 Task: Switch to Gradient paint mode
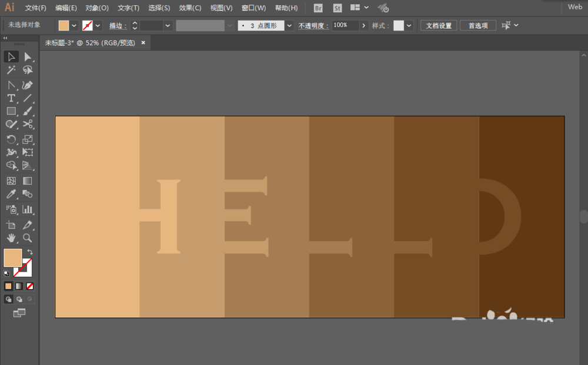(19, 286)
